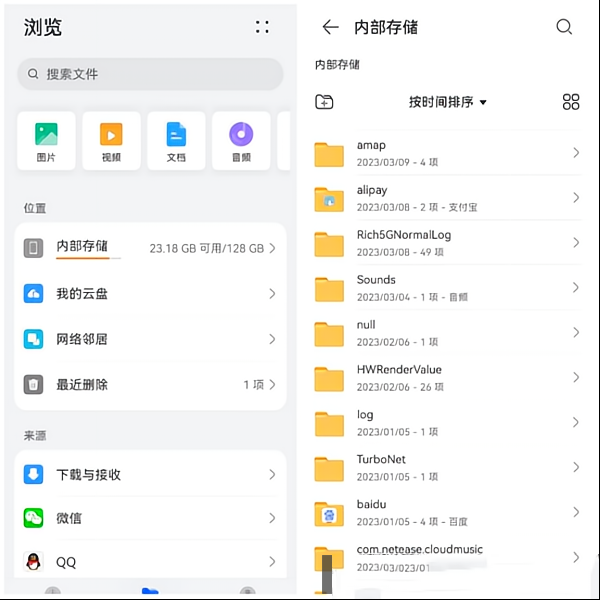Go back with the left arrow
The image size is (600, 600).
click(330, 27)
